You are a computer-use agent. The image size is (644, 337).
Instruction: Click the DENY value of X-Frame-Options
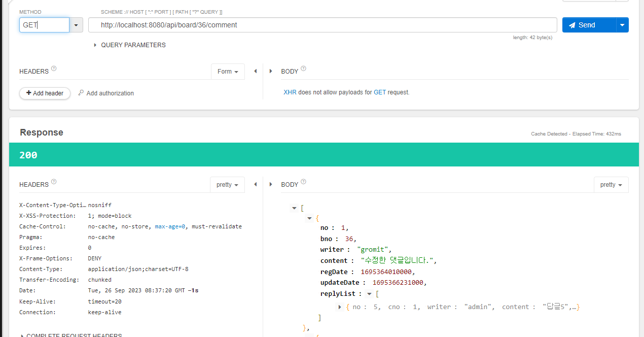pyautogui.click(x=95, y=258)
